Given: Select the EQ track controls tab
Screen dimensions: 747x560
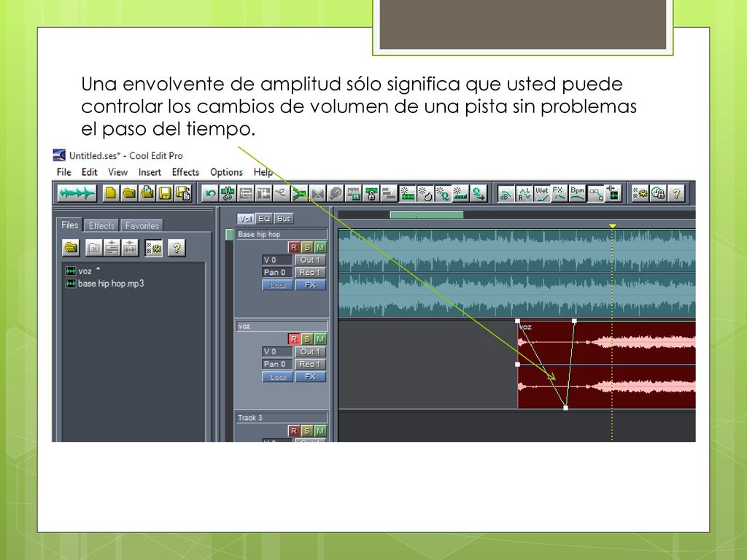Looking at the screenshot, I should [264, 219].
